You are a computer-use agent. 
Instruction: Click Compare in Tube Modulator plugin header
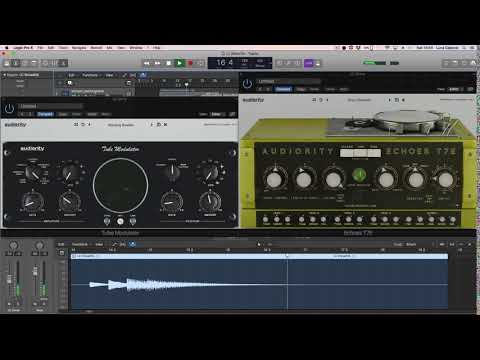[45, 114]
